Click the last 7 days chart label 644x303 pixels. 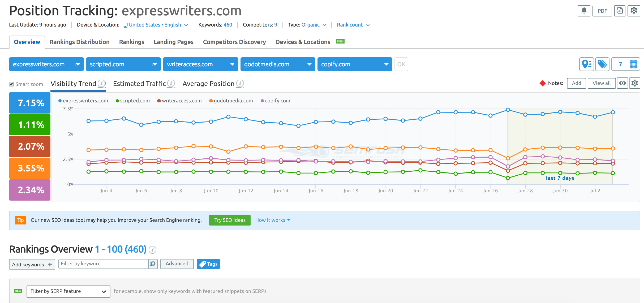tap(560, 178)
